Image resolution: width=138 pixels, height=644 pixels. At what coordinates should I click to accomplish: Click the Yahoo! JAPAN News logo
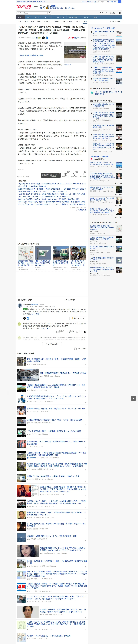tap(28, 7)
